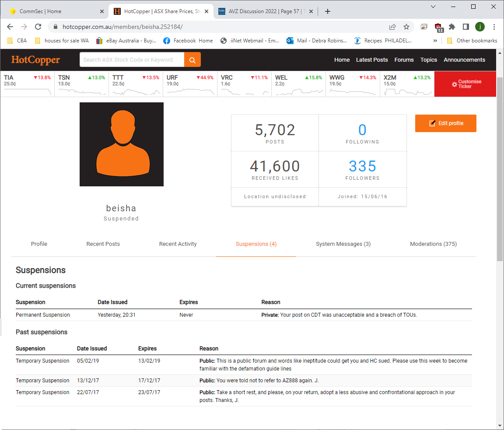Click the ASX stock code search field
Screen dimensions: 504x430
pyautogui.click(x=132, y=60)
